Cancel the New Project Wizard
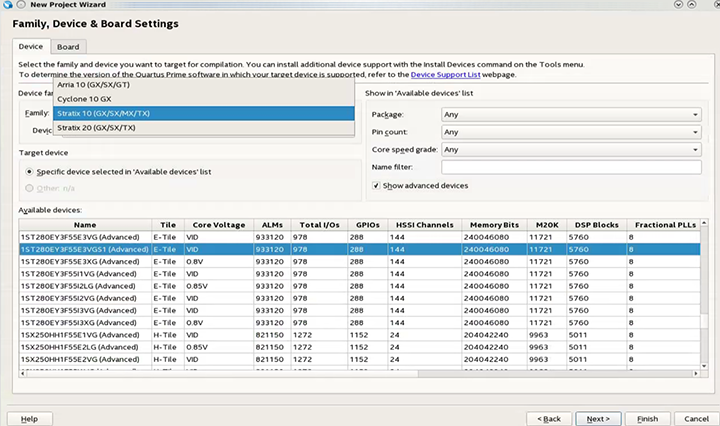The image size is (720, 426). (697, 419)
